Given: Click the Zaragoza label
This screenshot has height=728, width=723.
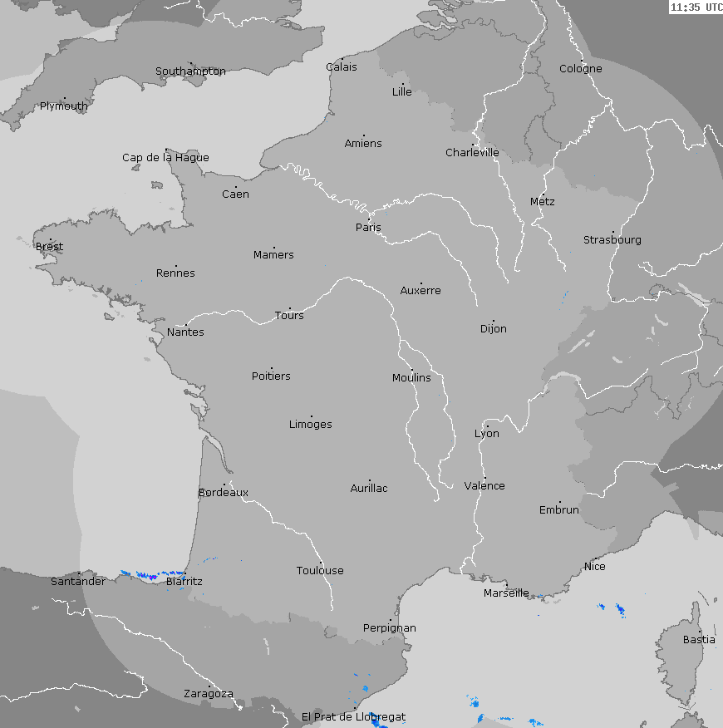Looking at the screenshot, I should 208,693.
